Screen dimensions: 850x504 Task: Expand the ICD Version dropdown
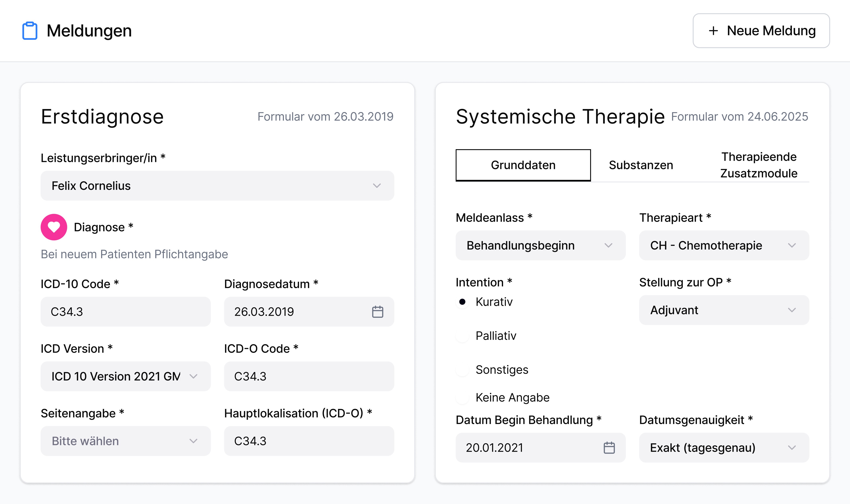[x=125, y=376]
